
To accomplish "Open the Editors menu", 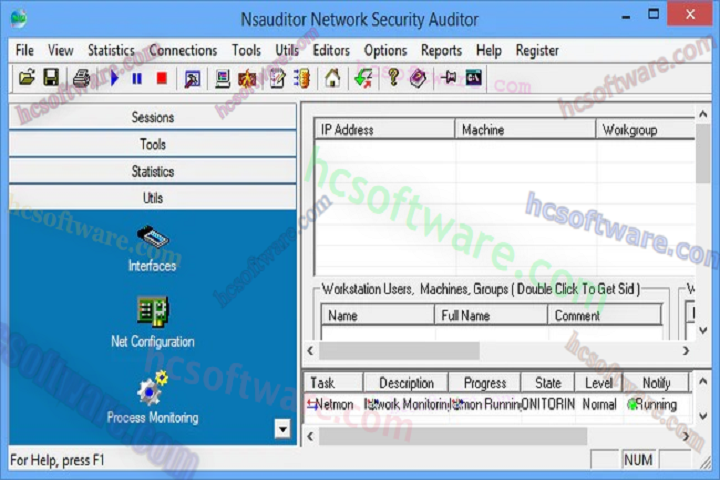I will coord(331,50).
